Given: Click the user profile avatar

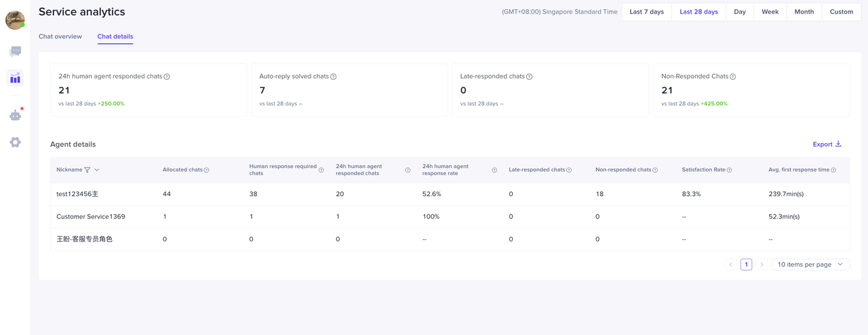Looking at the screenshot, I should [15, 20].
